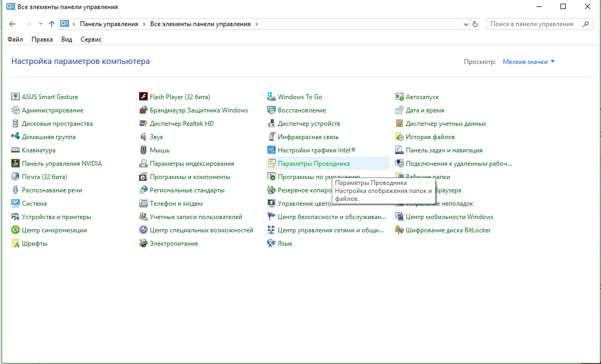Open the Дисковые пространства icon
The width and height of the screenshot is (601, 364).
pos(15,124)
